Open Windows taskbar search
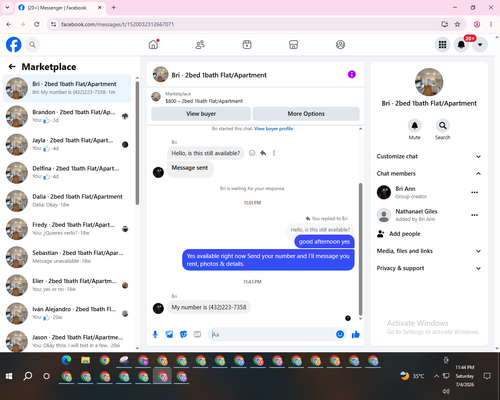The image size is (500, 400). 28,376
